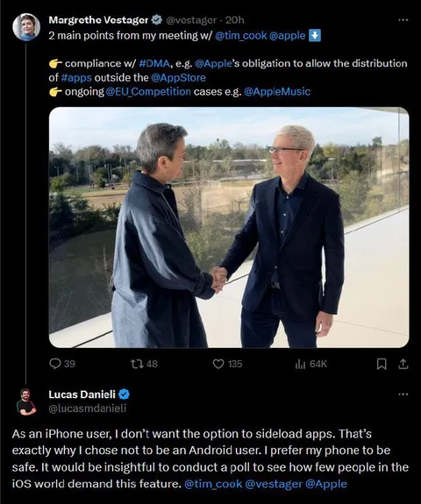Follow the @tim_cook mention in top tweet
The height and width of the screenshot is (504, 421).
(x=240, y=35)
